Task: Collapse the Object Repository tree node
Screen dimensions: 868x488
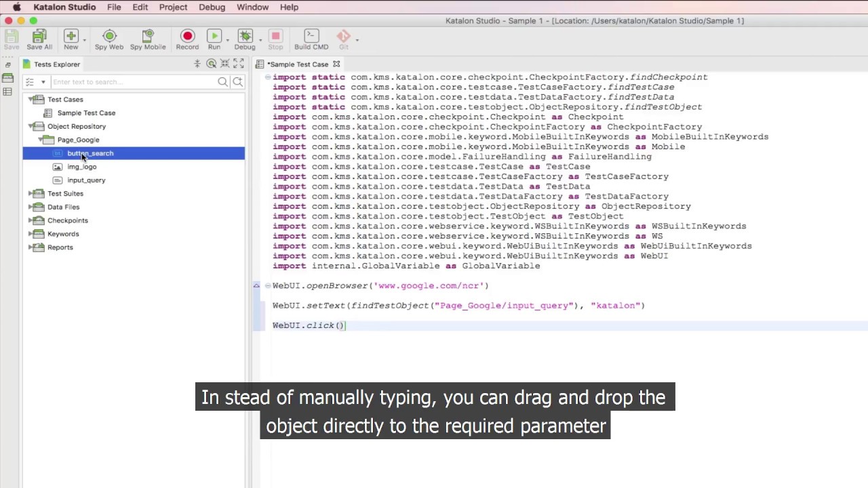Action: [31, 127]
